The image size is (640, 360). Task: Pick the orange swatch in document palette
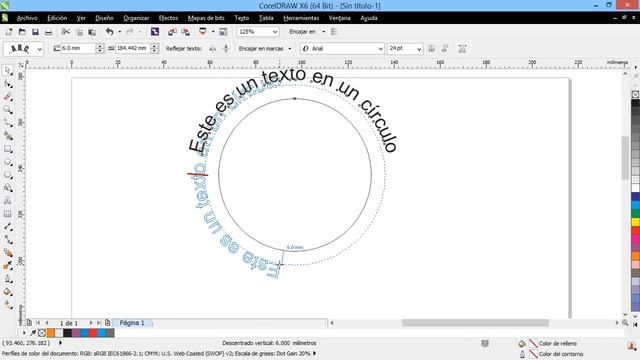point(51,333)
